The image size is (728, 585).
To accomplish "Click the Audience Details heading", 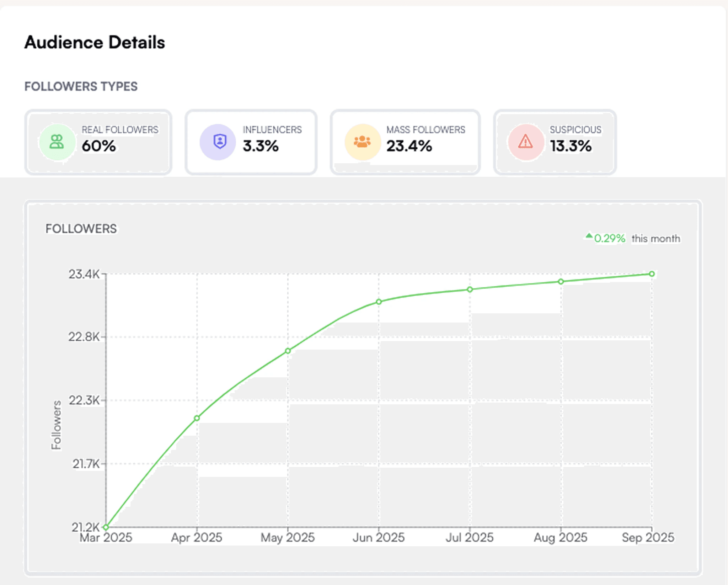I will [x=95, y=42].
